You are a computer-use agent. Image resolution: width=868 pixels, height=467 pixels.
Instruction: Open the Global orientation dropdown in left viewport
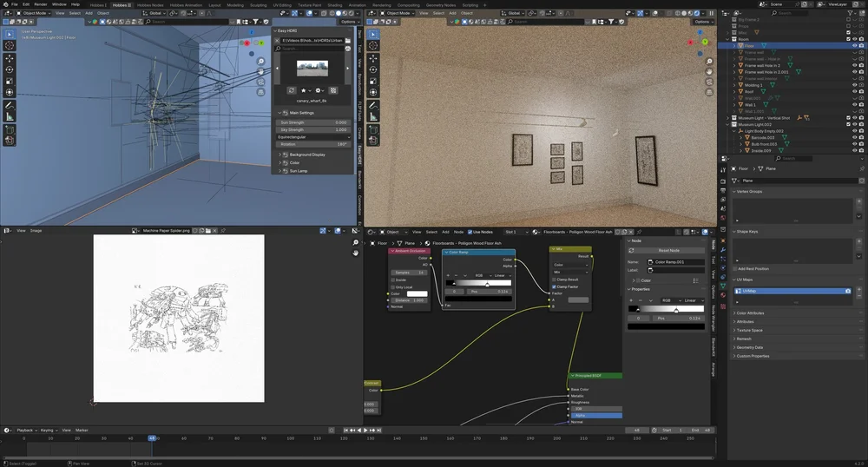click(x=155, y=13)
